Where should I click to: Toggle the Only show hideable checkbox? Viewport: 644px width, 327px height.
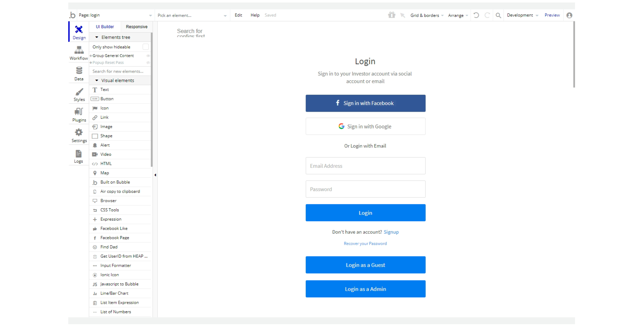(145, 47)
